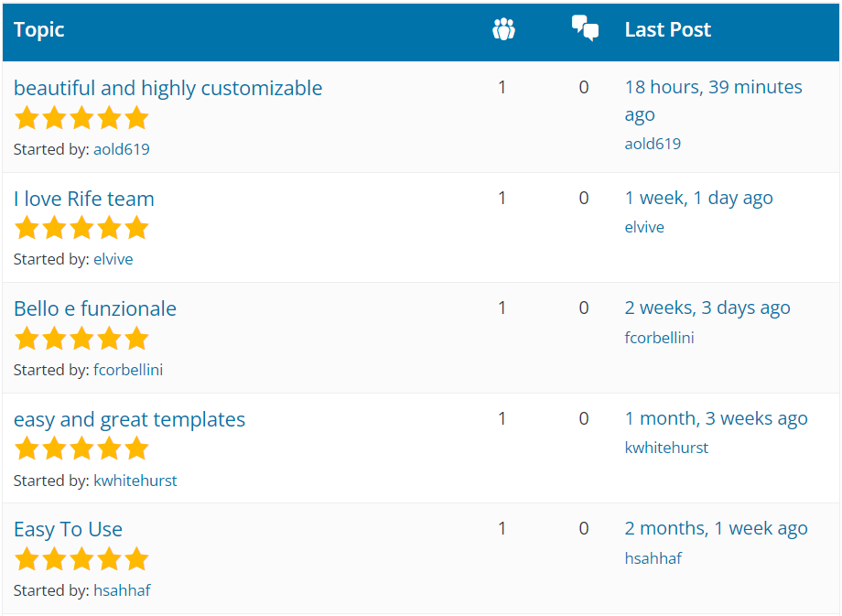Screen dimensions: 842x616
Task: Click star rating under 'beautiful and highly customizable'
Action: [81, 118]
